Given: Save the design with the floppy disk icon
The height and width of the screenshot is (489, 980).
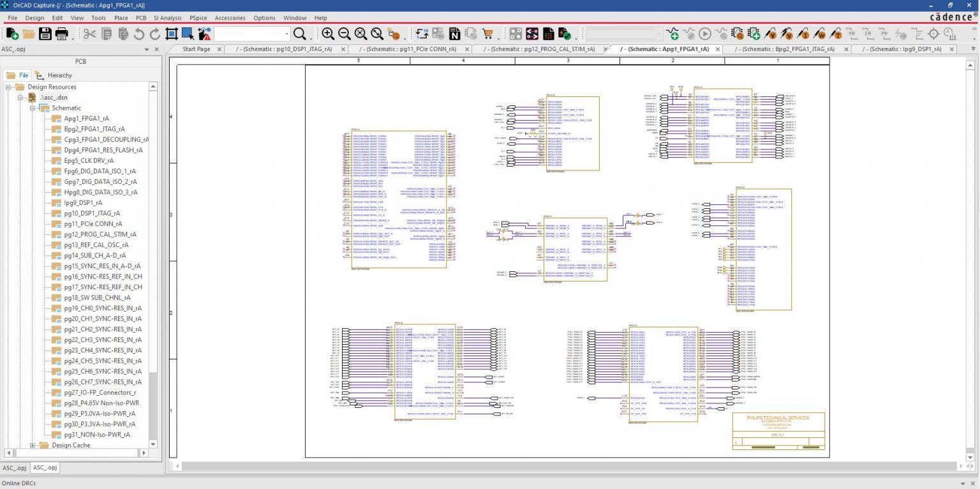Looking at the screenshot, I should (x=45, y=34).
